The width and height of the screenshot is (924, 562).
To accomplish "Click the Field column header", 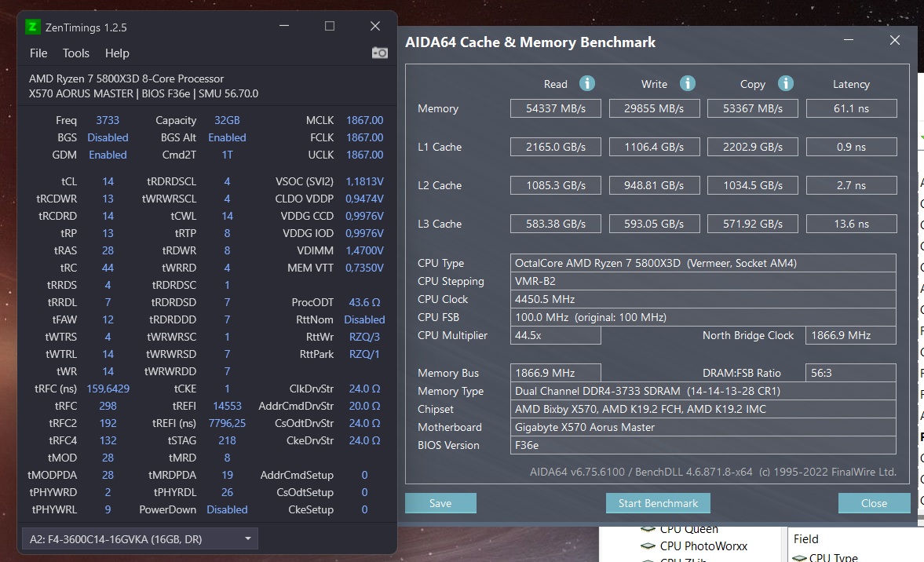I will tap(805, 539).
